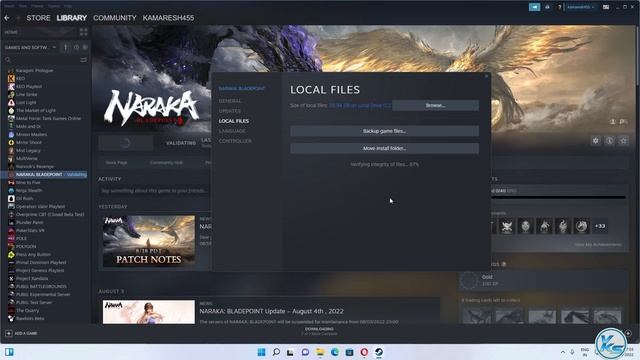Open the UPDATES properties tab
Image resolution: width=640 pixels, height=360 pixels.
tap(230, 111)
